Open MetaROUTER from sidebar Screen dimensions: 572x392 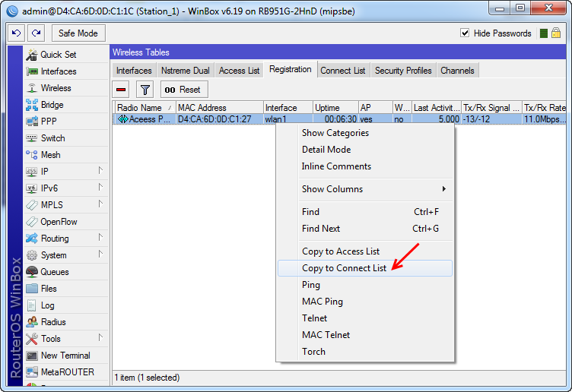[68, 372]
